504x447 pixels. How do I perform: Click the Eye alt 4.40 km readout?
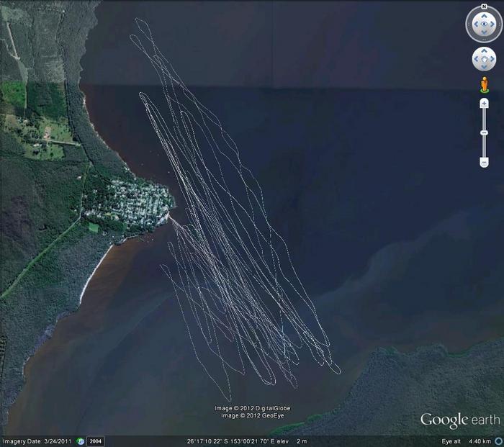click(466, 441)
